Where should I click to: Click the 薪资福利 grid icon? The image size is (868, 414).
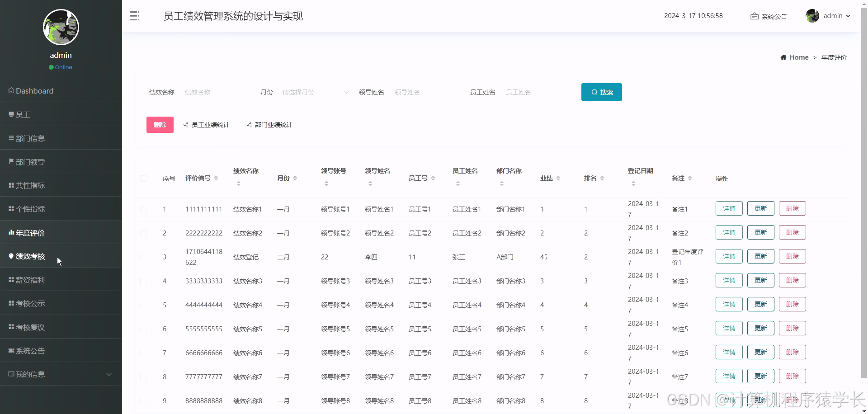click(11, 279)
